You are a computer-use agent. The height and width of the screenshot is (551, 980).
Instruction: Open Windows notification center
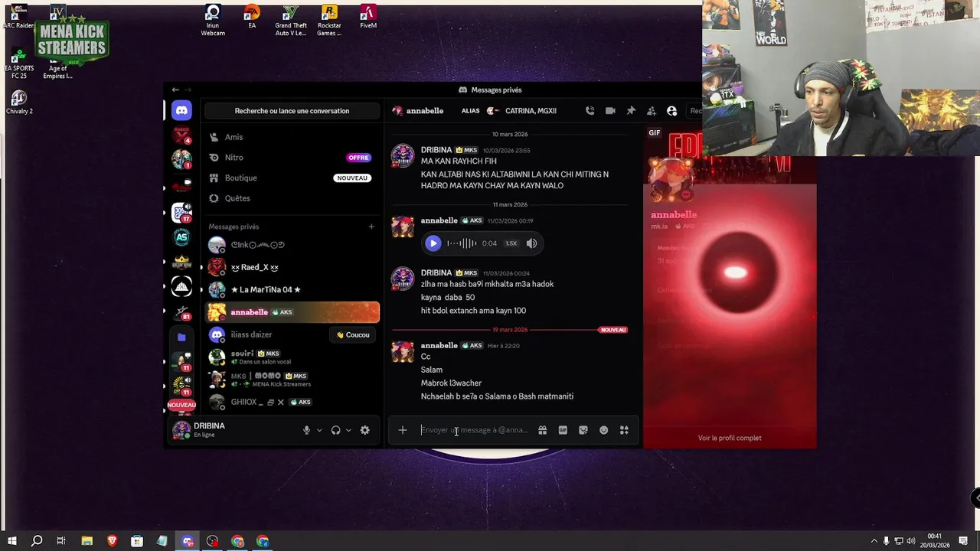pyautogui.click(x=963, y=541)
